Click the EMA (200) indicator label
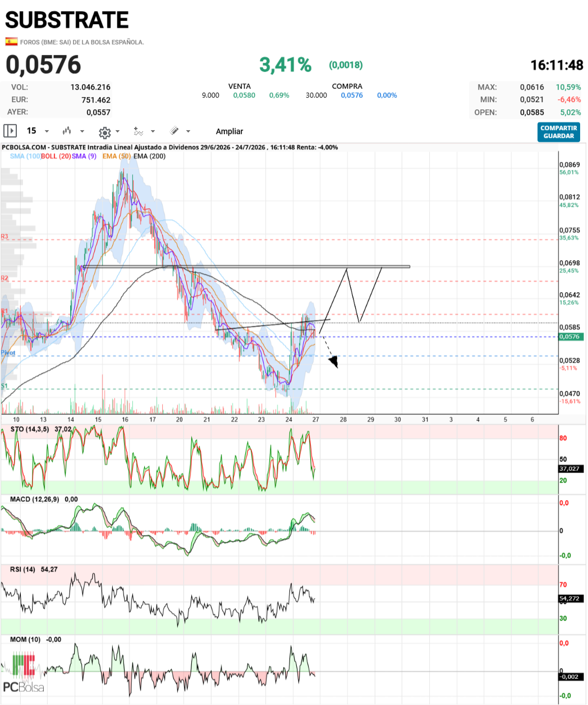This screenshot has width=588, height=705. [x=150, y=156]
